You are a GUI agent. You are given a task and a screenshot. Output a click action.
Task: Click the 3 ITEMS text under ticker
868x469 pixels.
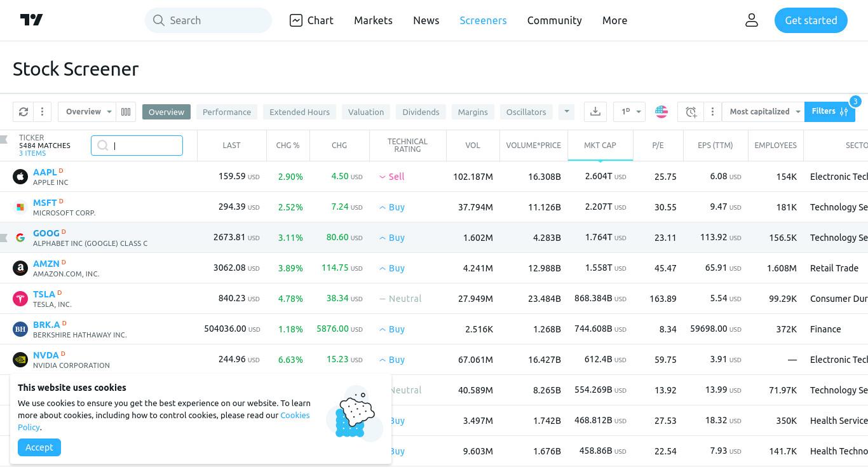click(x=32, y=153)
